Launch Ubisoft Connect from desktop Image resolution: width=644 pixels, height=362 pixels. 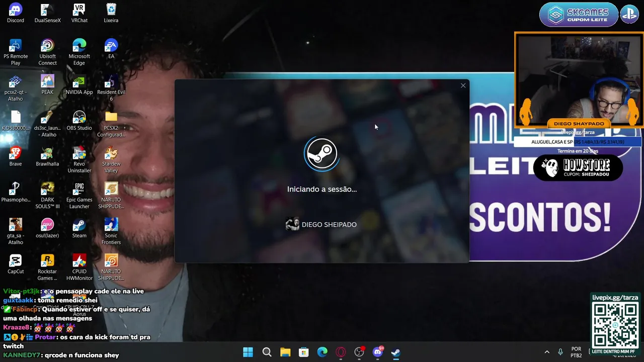(47, 52)
